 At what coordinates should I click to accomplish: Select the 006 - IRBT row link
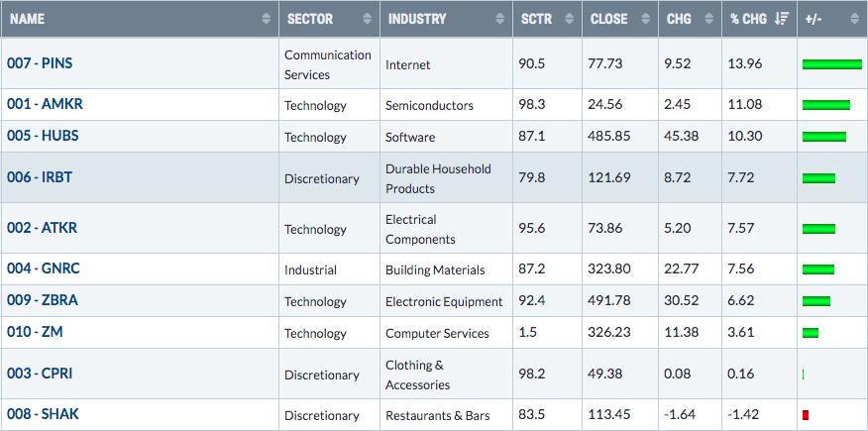click(40, 177)
